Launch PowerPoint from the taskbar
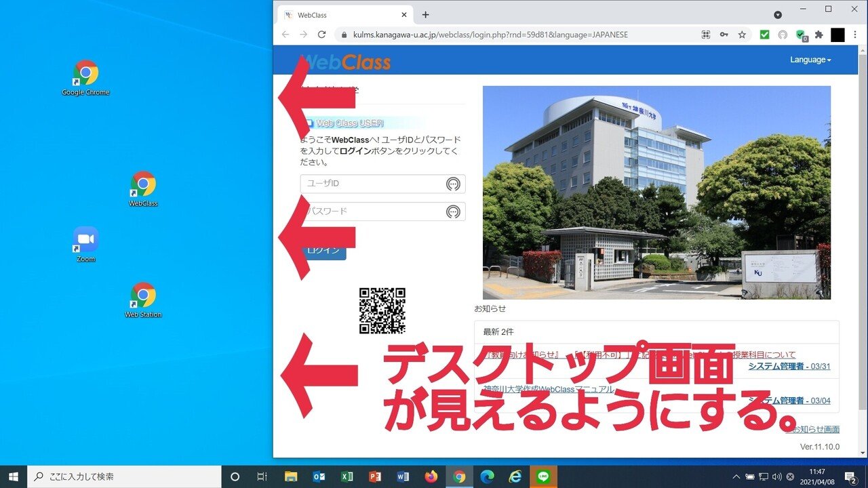This screenshot has width=868, height=488. click(x=375, y=476)
